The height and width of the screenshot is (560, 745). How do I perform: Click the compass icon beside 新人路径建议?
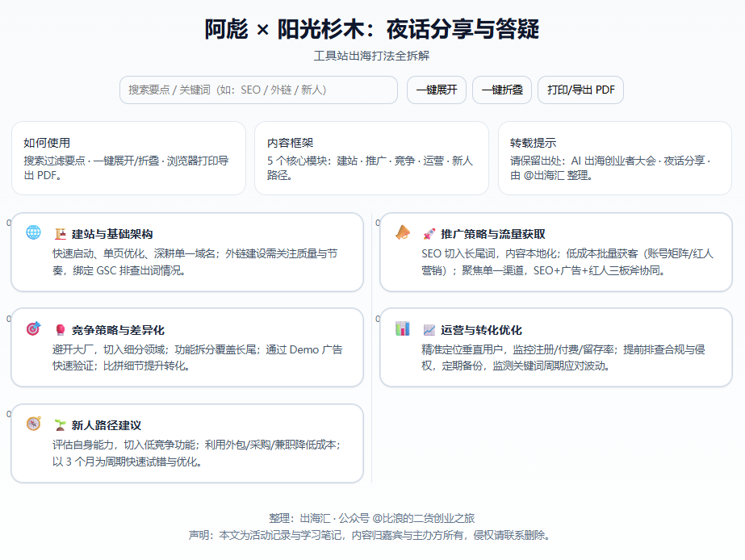(32, 422)
